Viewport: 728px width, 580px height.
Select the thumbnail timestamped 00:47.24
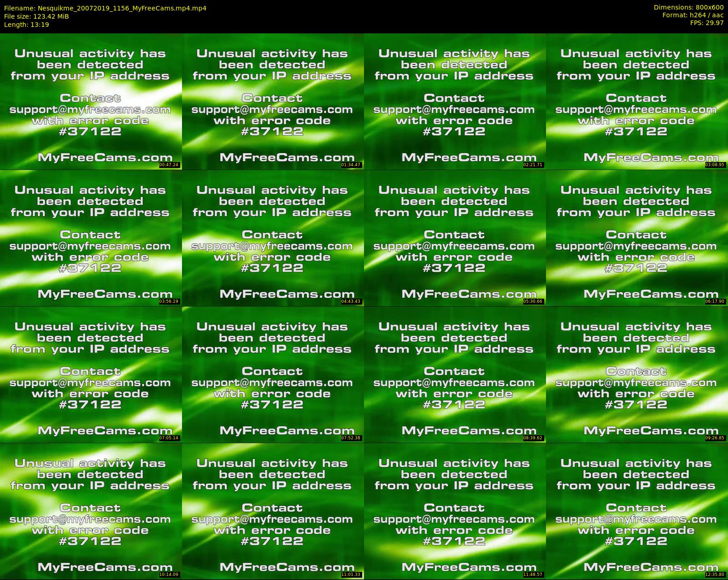click(x=91, y=101)
